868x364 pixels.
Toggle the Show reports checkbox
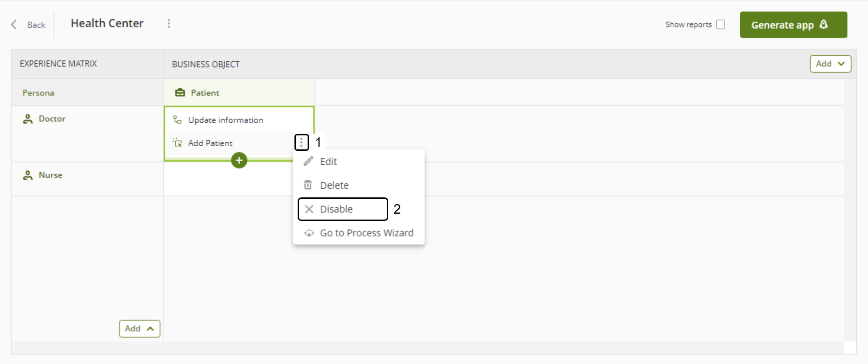pyautogui.click(x=720, y=24)
